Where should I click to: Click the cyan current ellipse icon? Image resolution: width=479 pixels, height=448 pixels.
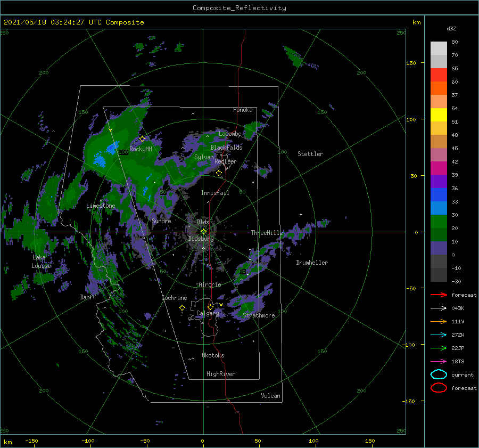pos(439,374)
